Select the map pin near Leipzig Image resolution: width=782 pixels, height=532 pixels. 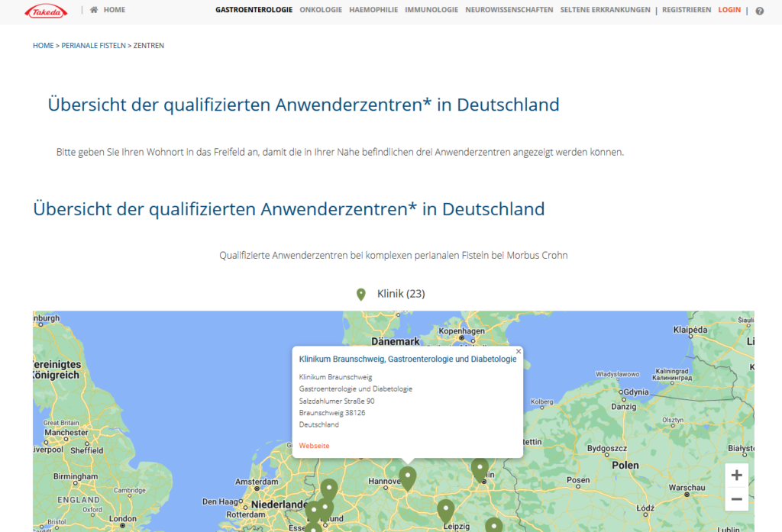click(x=446, y=511)
